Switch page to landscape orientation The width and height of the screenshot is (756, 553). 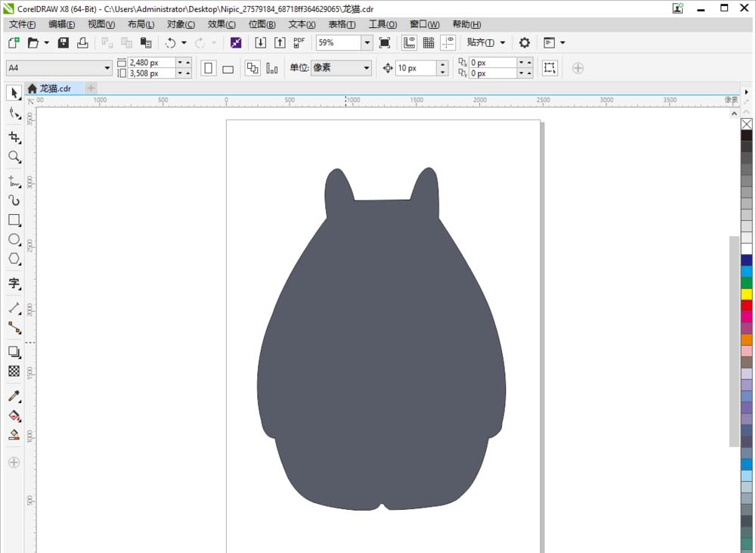pyautogui.click(x=228, y=68)
